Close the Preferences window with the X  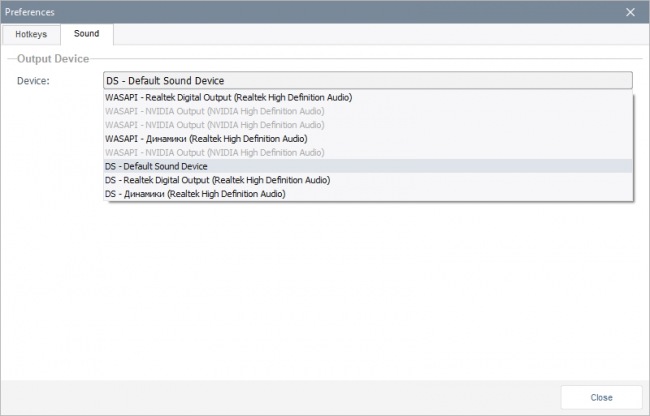[x=630, y=12]
